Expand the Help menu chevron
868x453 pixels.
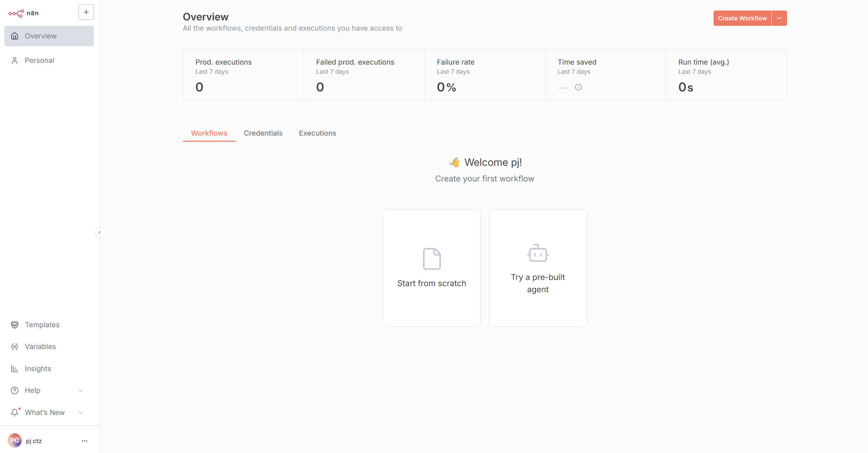tap(81, 390)
